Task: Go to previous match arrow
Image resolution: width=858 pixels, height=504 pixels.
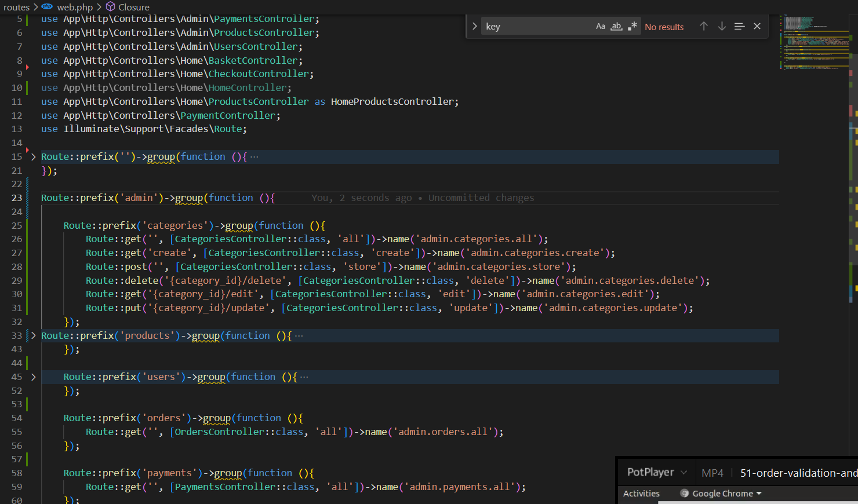Action: point(704,27)
